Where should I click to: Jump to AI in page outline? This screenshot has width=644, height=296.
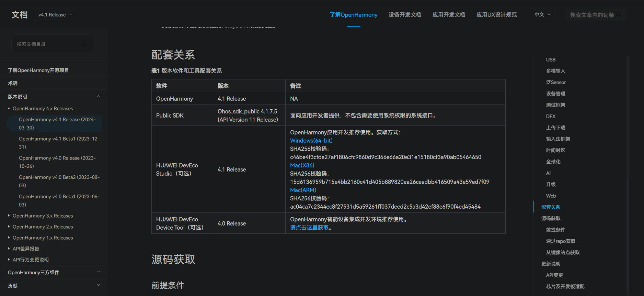pyautogui.click(x=548, y=173)
